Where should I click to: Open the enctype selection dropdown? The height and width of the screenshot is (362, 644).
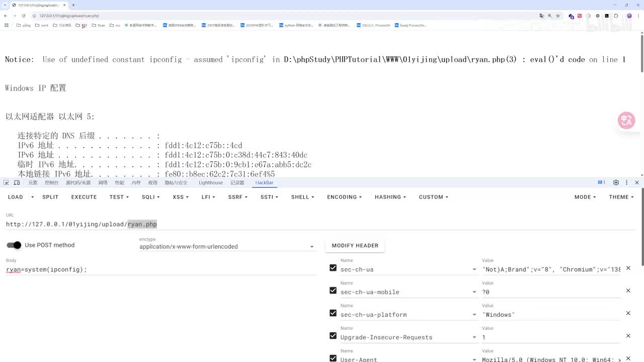point(227,246)
